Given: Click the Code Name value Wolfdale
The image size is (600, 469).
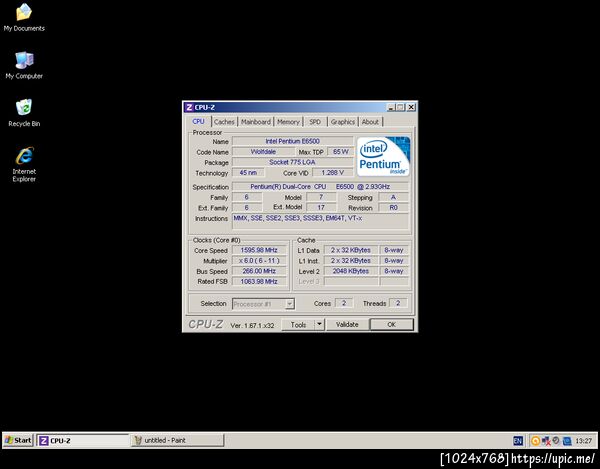Looking at the screenshot, I should click(x=263, y=151).
